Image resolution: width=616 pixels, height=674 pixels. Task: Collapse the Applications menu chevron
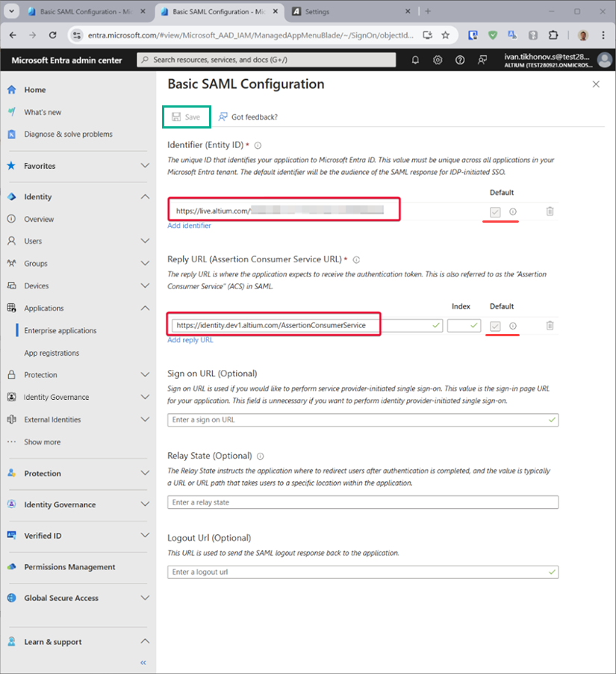[145, 308]
